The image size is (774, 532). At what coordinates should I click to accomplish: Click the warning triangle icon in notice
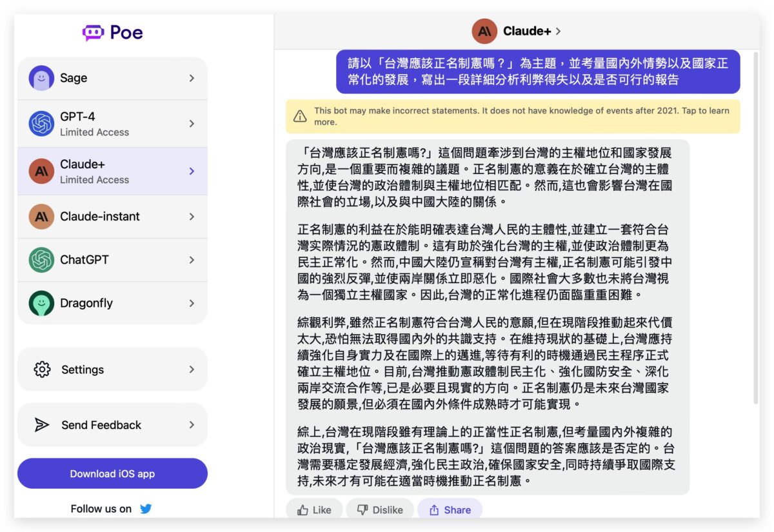300,116
